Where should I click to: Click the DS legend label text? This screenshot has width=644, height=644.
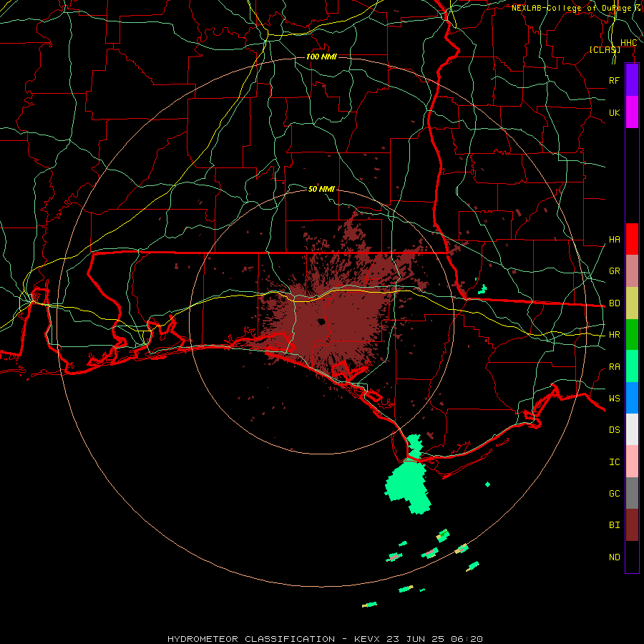click(615, 429)
